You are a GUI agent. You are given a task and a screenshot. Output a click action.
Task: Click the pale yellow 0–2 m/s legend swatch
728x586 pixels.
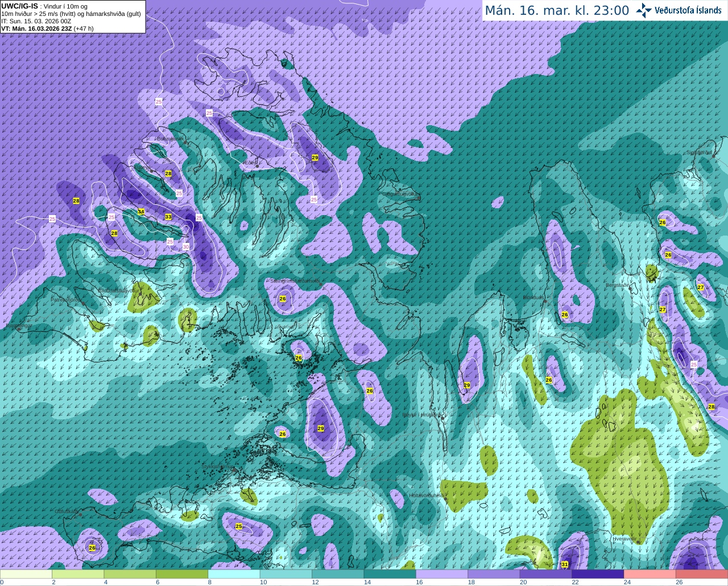(x=26, y=574)
